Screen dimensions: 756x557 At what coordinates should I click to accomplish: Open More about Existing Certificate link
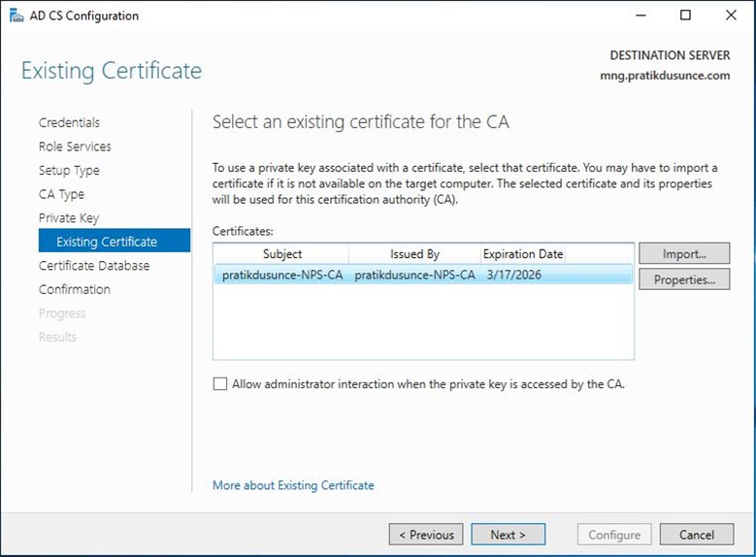(x=293, y=485)
